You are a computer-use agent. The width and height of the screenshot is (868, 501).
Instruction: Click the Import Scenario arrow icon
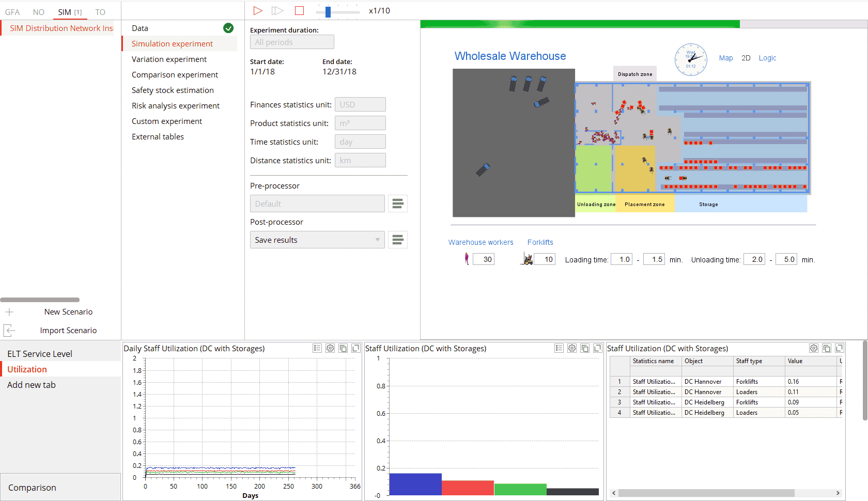click(9, 331)
